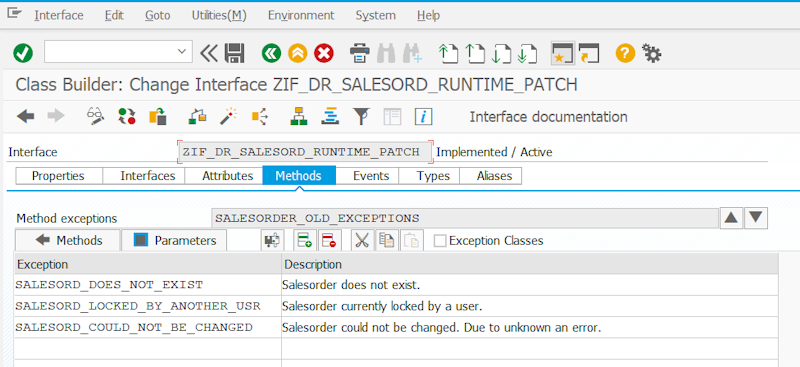Select the SALESORD_DOES_NOT_EXIST exception cell

(x=147, y=285)
